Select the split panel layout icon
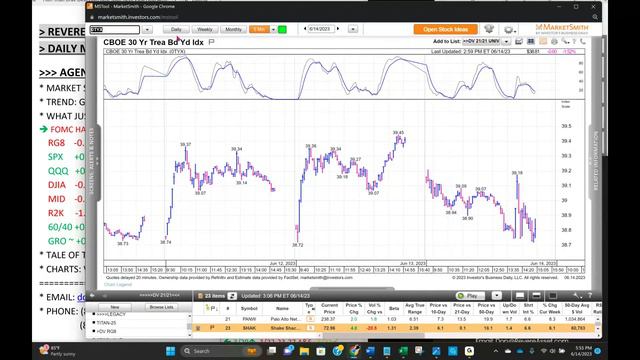Screen dimensions: 640x360 [536, 296]
